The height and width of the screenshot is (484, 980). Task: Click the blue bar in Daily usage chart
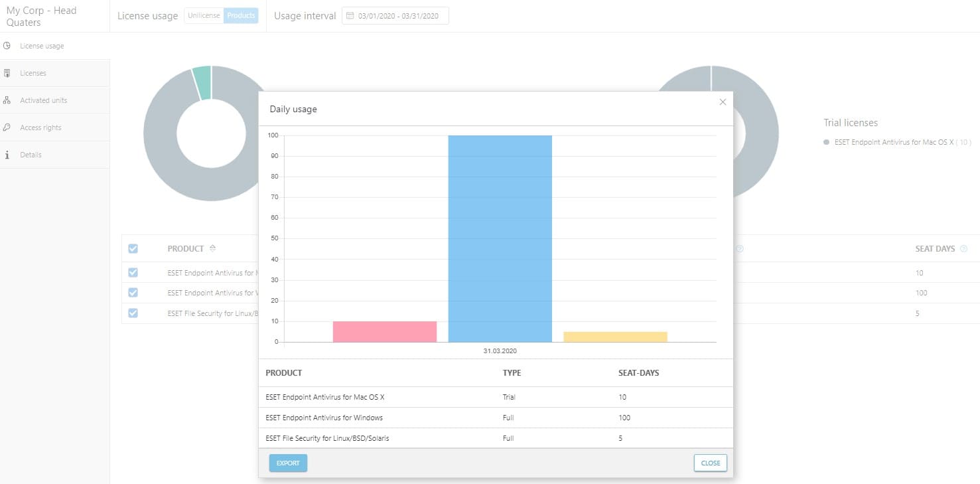500,239
